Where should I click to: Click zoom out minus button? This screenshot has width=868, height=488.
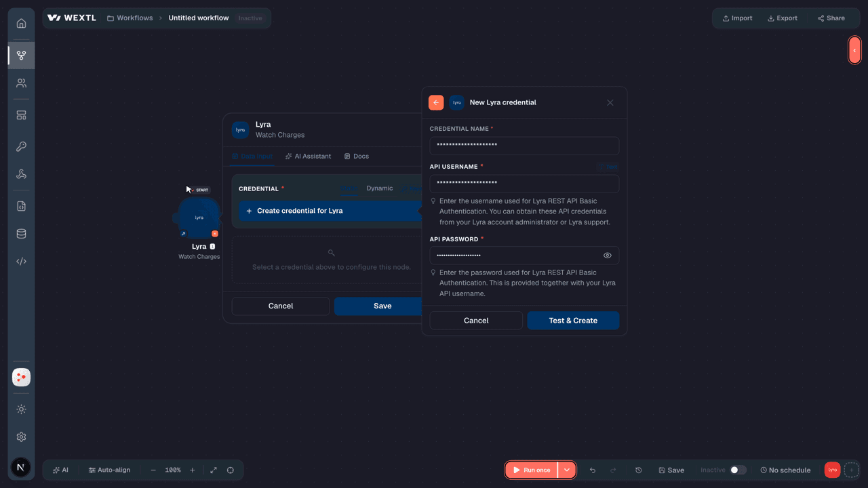(153, 470)
